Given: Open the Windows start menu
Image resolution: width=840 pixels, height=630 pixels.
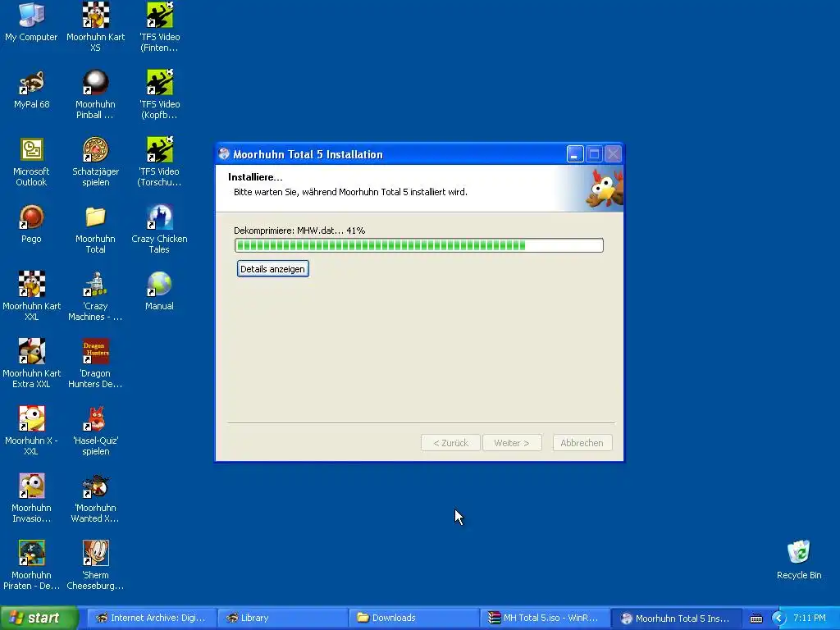Looking at the screenshot, I should [39, 618].
